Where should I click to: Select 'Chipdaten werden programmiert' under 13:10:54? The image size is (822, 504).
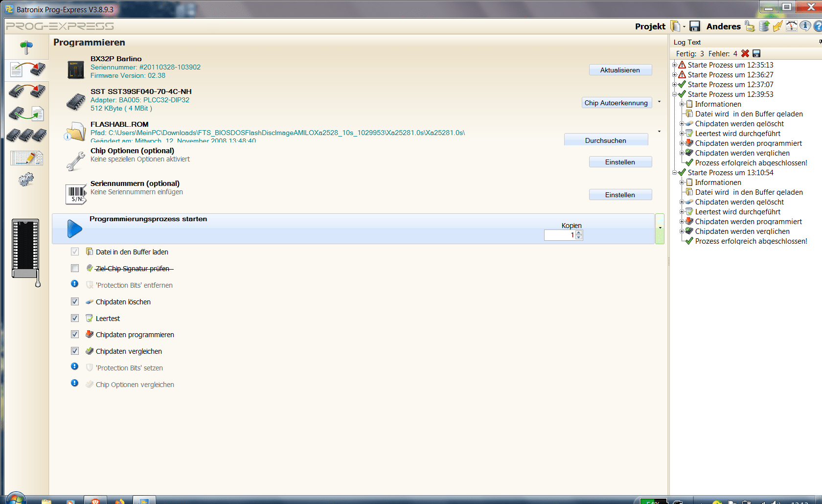(749, 222)
